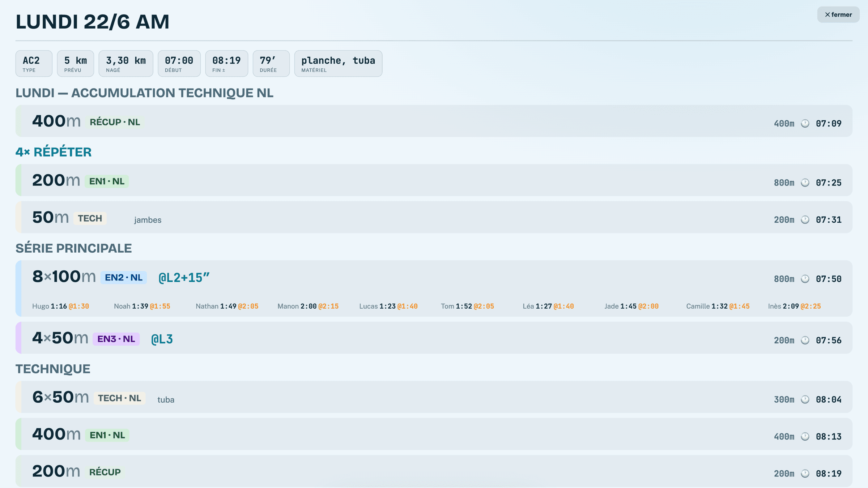The width and height of the screenshot is (868, 488).
Task: Click the planche, tuba matériel chip
Action: tap(338, 64)
